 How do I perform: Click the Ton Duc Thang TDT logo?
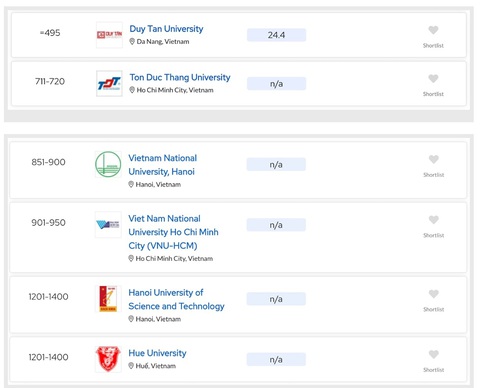pos(109,83)
